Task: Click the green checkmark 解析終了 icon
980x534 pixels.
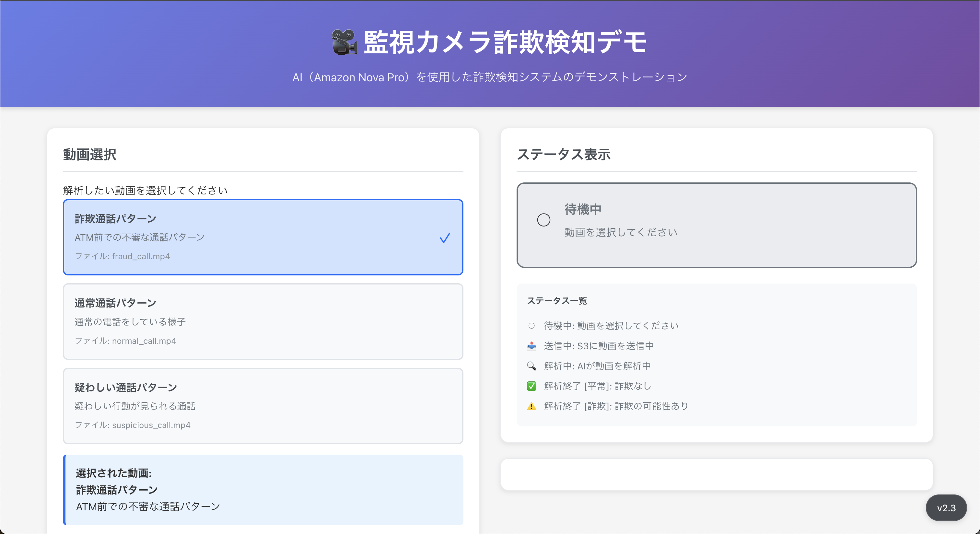Action: tap(531, 386)
